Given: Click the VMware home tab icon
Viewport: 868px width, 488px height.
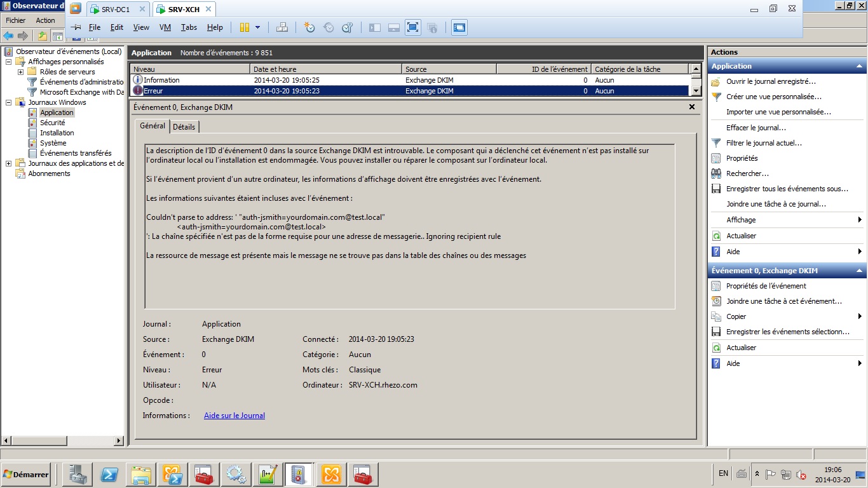Looking at the screenshot, I should point(76,9).
